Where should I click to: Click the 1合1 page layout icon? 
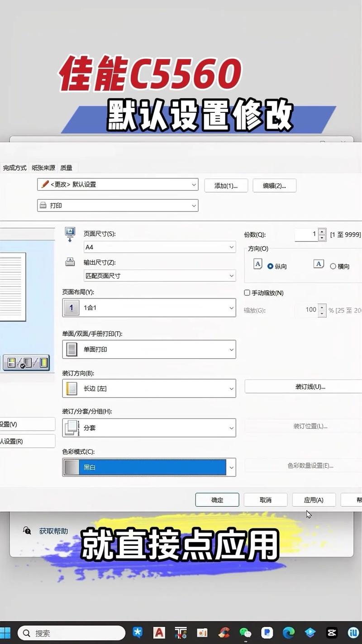point(71,308)
